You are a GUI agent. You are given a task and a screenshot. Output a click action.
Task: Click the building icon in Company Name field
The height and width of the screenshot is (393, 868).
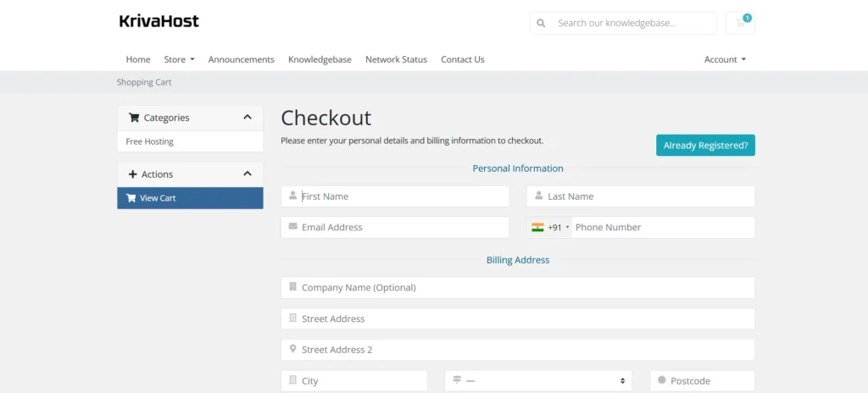292,287
